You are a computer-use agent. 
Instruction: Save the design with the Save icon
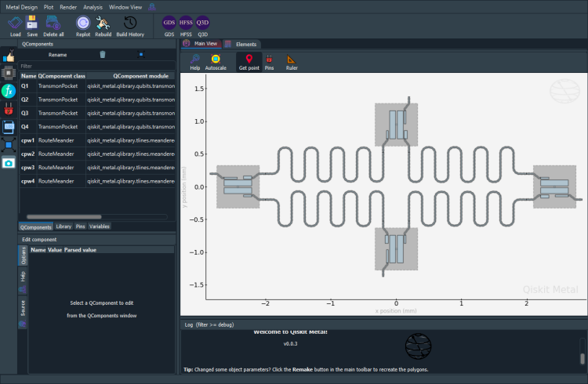32,26
